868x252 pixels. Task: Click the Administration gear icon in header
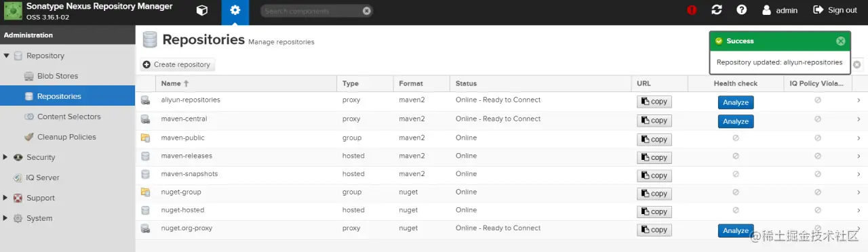[x=235, y=10]
